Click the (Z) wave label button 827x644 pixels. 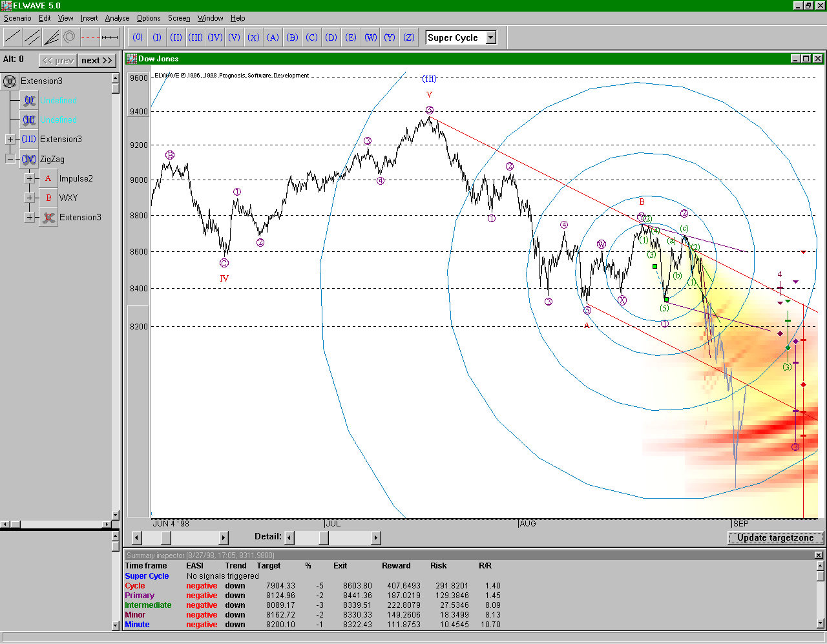click(x=409, y=37)
